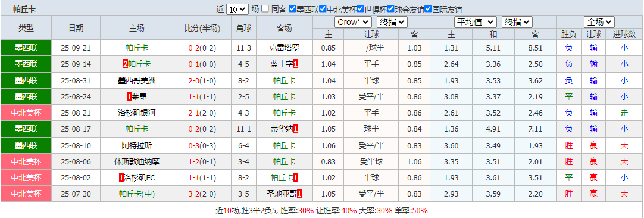Open opponent 克雷塔罗 team link
Screen dimensions: 644x218
point(285,48)
